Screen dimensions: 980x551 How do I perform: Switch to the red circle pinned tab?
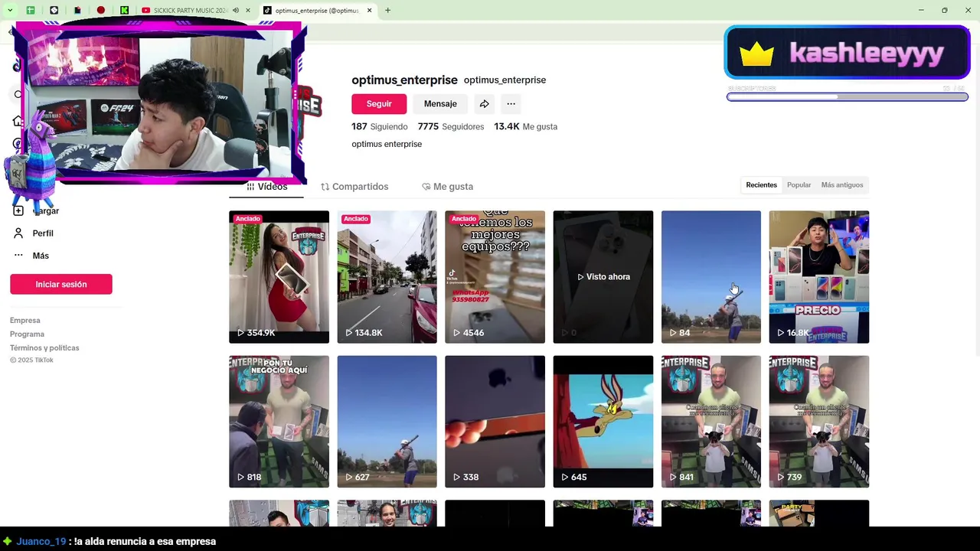click(101, 11)
